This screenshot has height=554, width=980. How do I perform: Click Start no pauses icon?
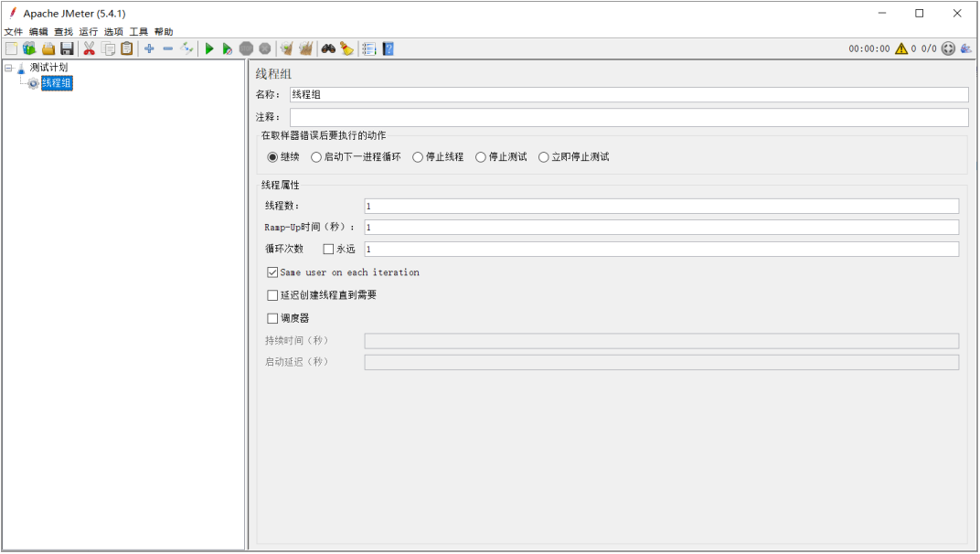[228, 48]
